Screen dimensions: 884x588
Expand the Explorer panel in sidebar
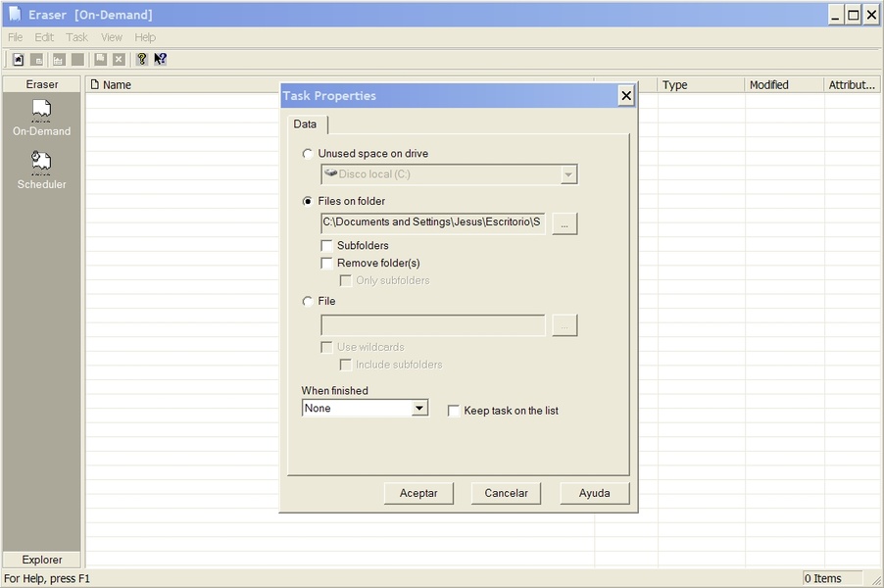click(42, 560)
